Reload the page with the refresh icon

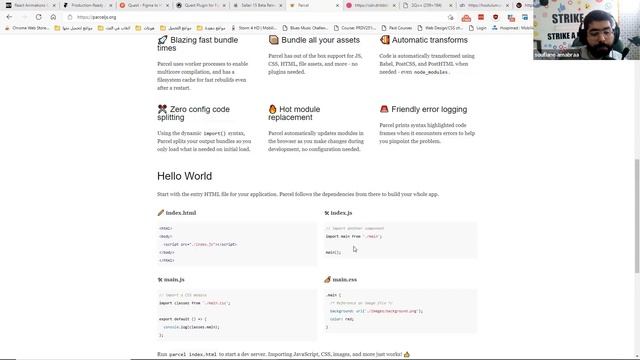click(38, 17)
